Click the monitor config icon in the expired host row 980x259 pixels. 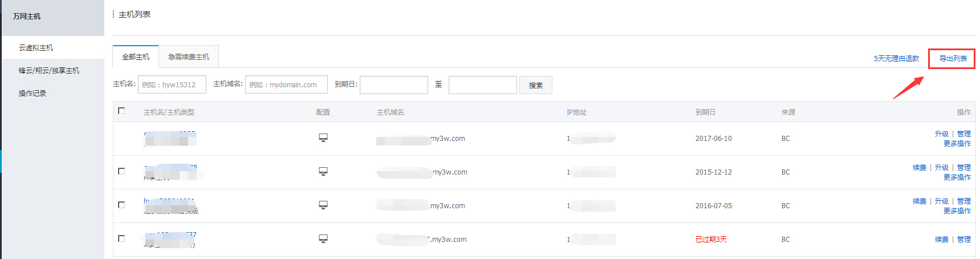pos(323,239)
